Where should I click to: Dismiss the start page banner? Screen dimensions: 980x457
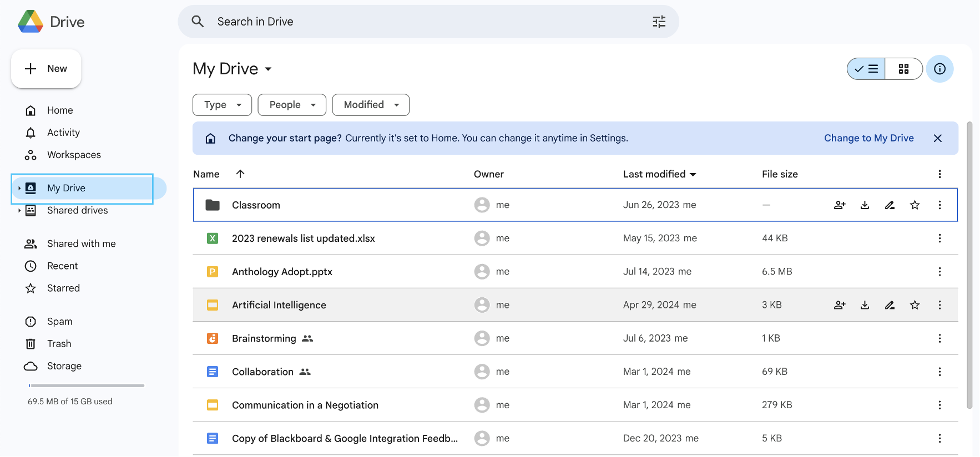coord(938,138)
